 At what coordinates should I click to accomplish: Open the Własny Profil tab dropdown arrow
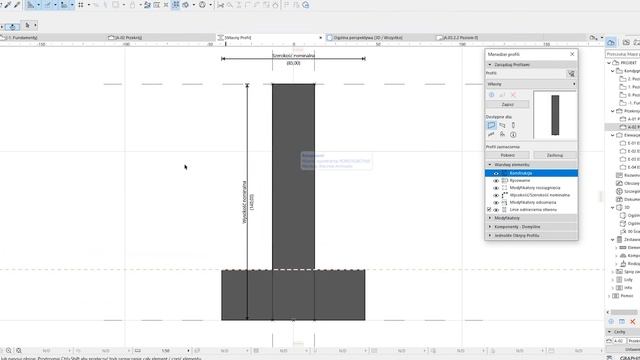(320, 38)
